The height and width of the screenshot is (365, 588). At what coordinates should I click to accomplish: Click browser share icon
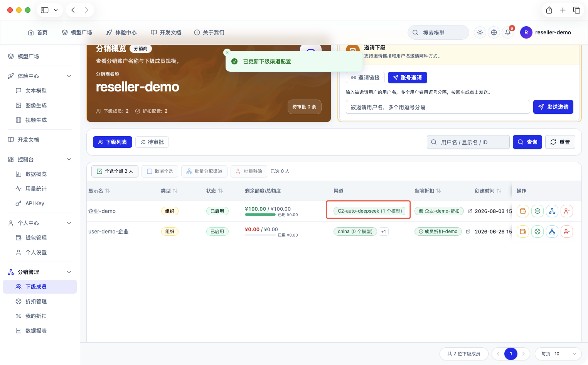[x=549, y=10]
